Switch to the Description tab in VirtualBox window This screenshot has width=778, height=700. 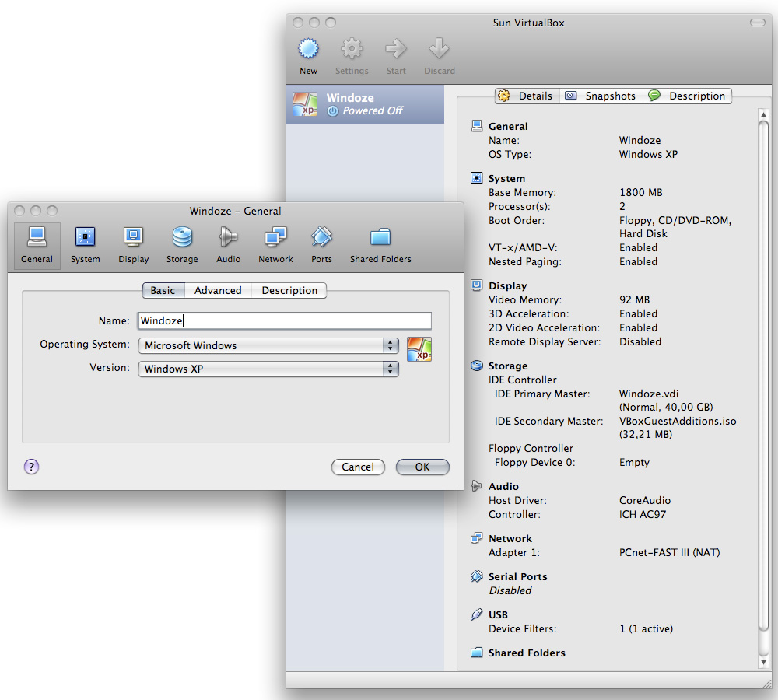688,96
